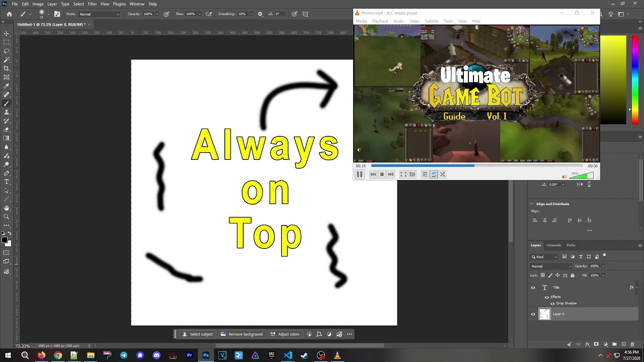Viewport: 644px width, 362px height.
Task: Add layer style fx button at panel bottom
Action: 587,344
